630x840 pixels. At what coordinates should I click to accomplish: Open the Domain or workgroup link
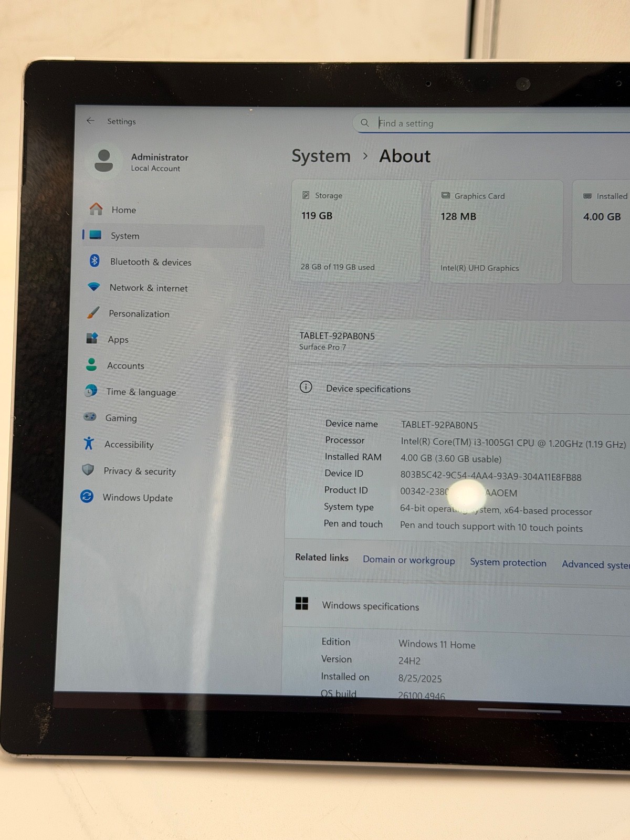point(409,560)
